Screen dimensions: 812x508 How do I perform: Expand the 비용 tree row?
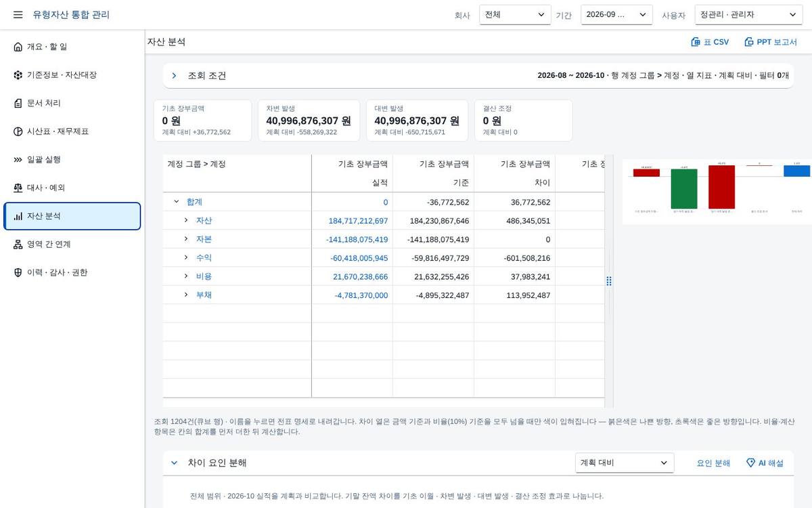[186, 276]
